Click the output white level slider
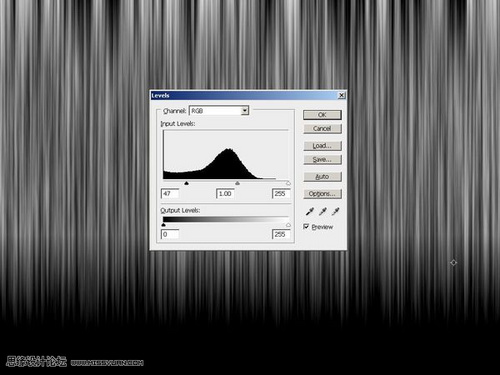 288,225
